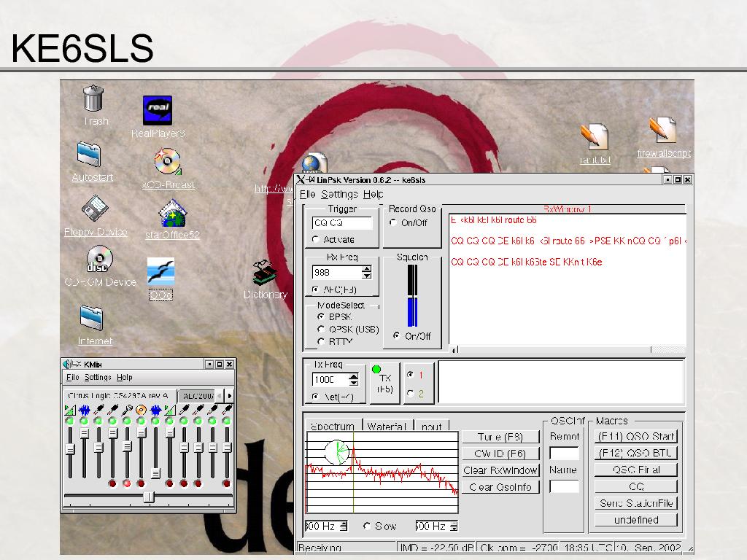Open the starOffice52 desktop icon

(172, 213)
